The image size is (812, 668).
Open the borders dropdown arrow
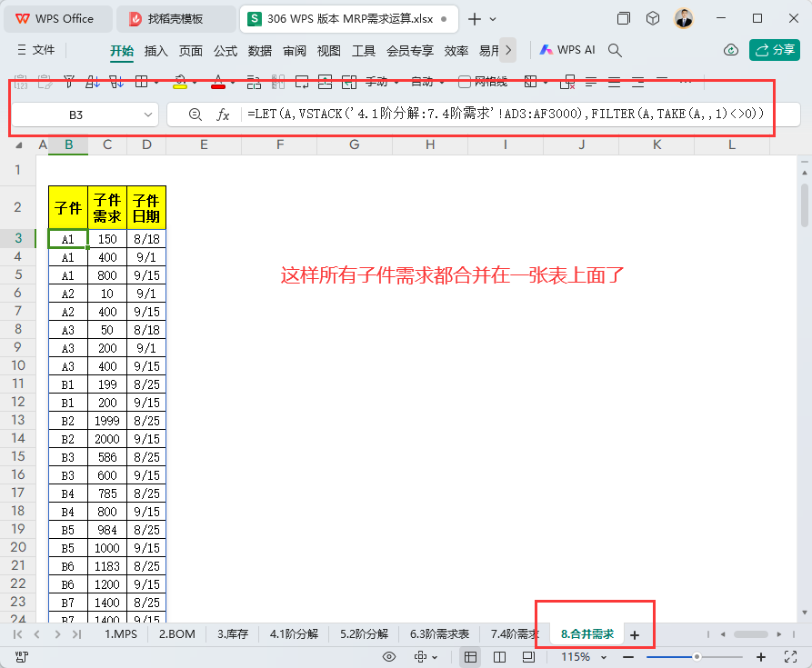(155, 82)
